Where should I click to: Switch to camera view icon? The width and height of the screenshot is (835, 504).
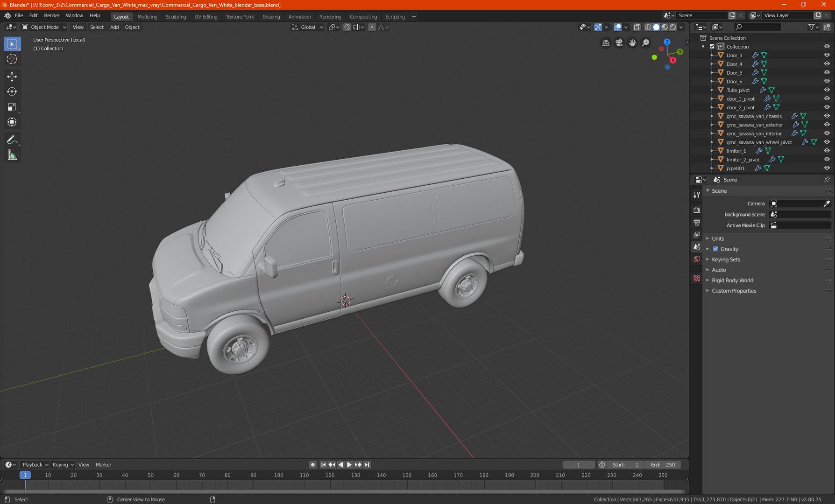[619, 43]
